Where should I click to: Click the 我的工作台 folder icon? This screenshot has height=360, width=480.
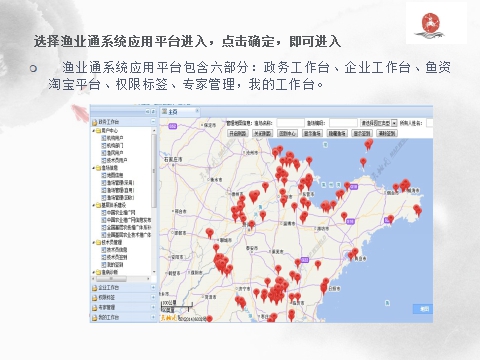pos(95,318)
